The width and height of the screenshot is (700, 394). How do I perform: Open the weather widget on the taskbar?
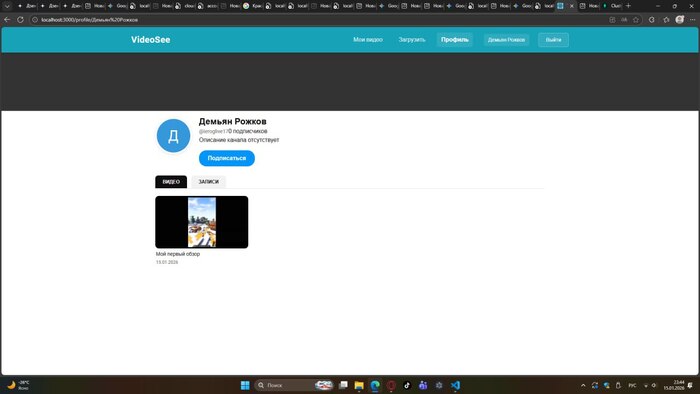[18, 385]
